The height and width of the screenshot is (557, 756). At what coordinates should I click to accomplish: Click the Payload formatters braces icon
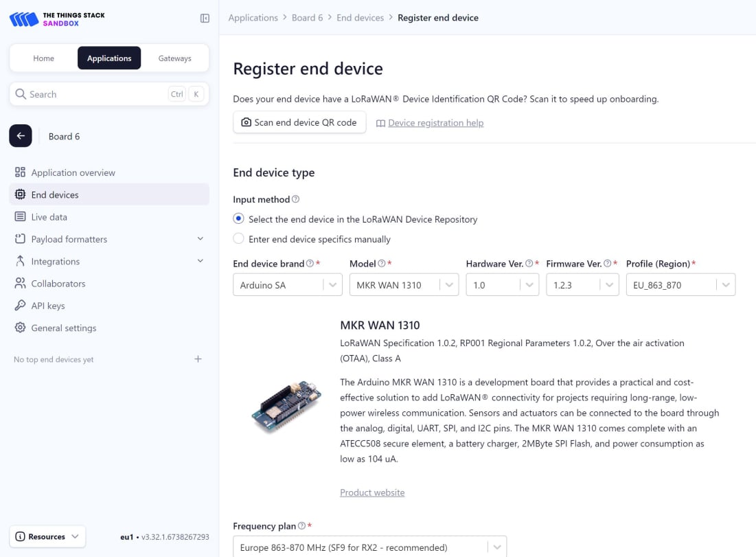pos(20,239)
